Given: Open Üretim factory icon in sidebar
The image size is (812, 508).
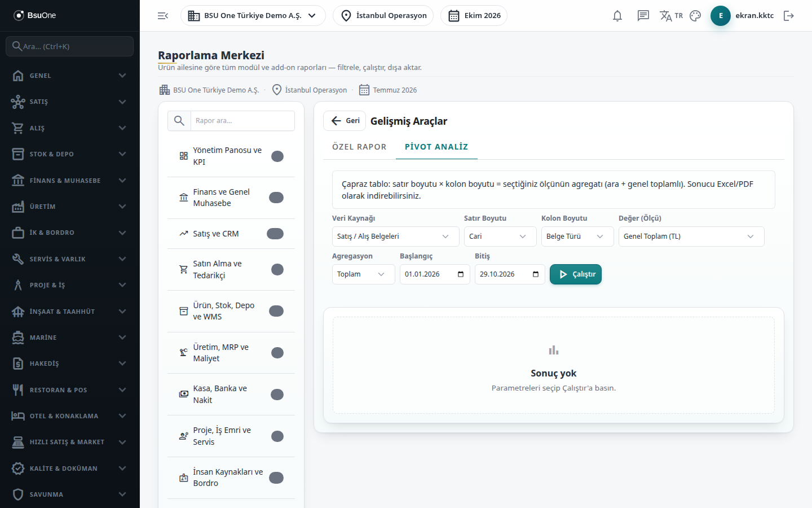Looking at the screenshot, I should coord(18,207).
